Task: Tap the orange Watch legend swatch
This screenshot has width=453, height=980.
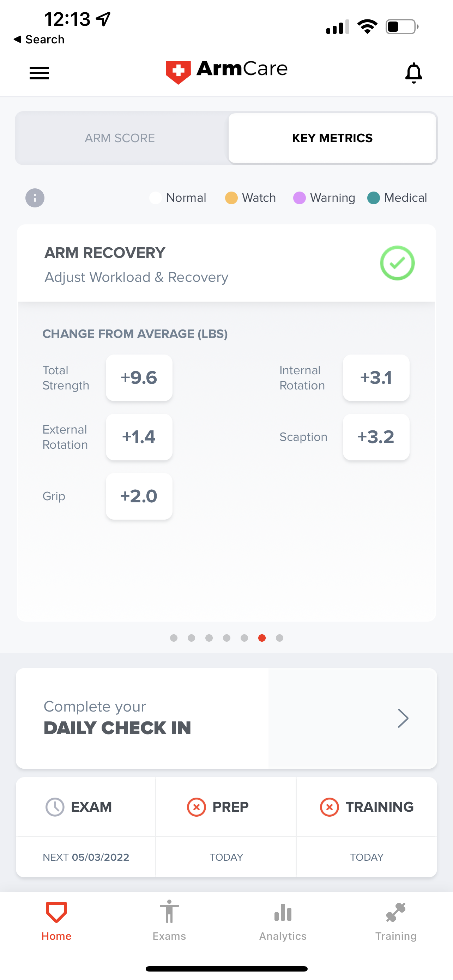Action: pos(231,198)
